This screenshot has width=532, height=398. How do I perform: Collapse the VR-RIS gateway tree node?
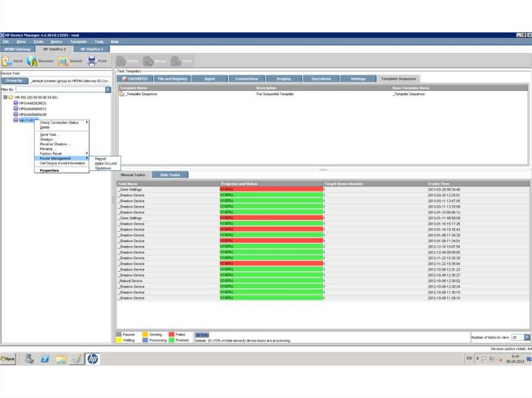coord(5,98)
